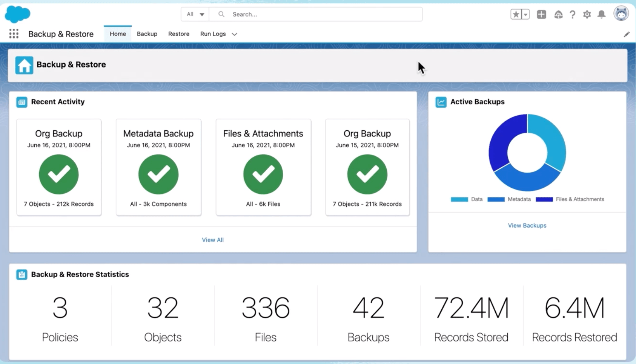Click the edit navigation pencil icon
This screenshot has height=364, width=636.
click(627, 34)
